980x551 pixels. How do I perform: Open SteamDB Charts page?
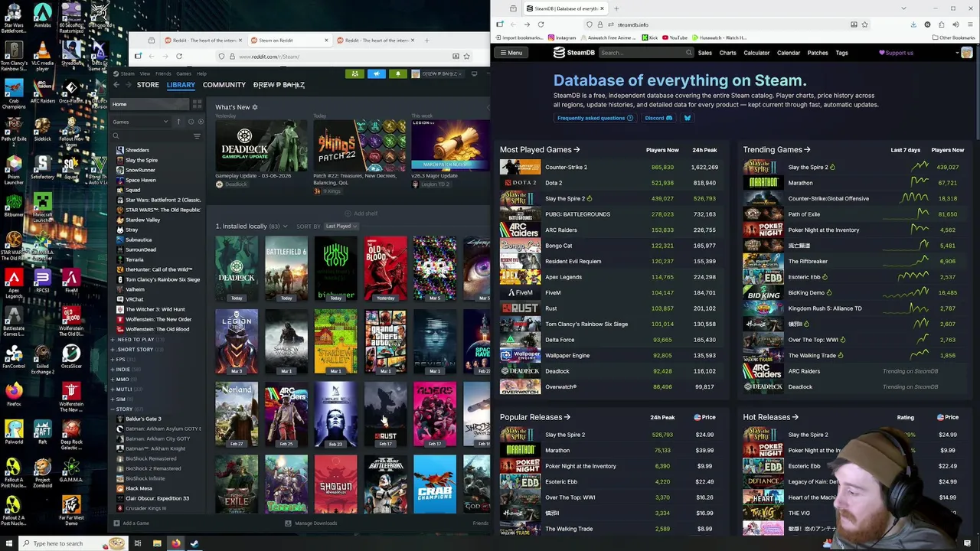coord(727,53)
